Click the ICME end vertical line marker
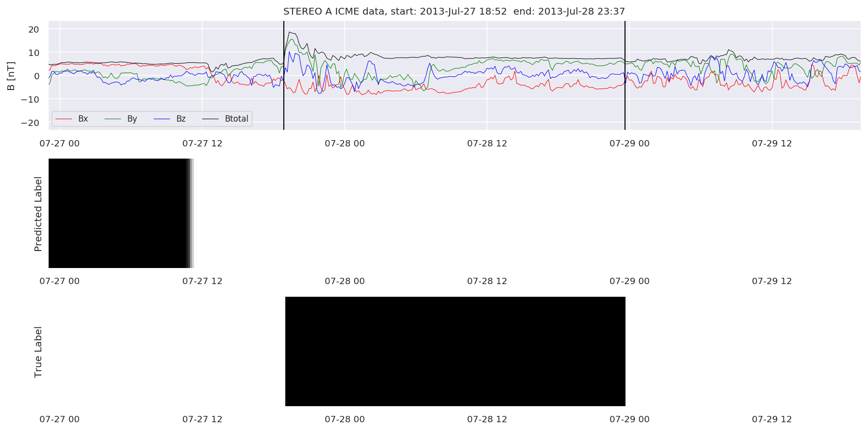 (625, 75)
